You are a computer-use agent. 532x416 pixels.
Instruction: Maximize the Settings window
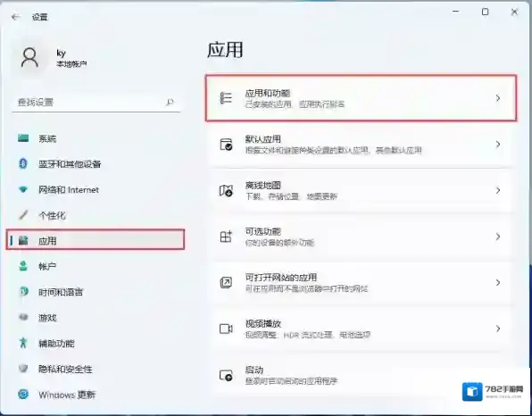(x=486, y=12)
